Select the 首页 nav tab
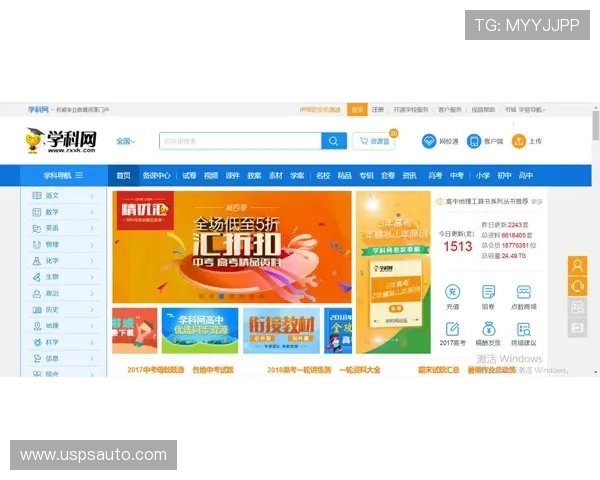 click(123, 176)
